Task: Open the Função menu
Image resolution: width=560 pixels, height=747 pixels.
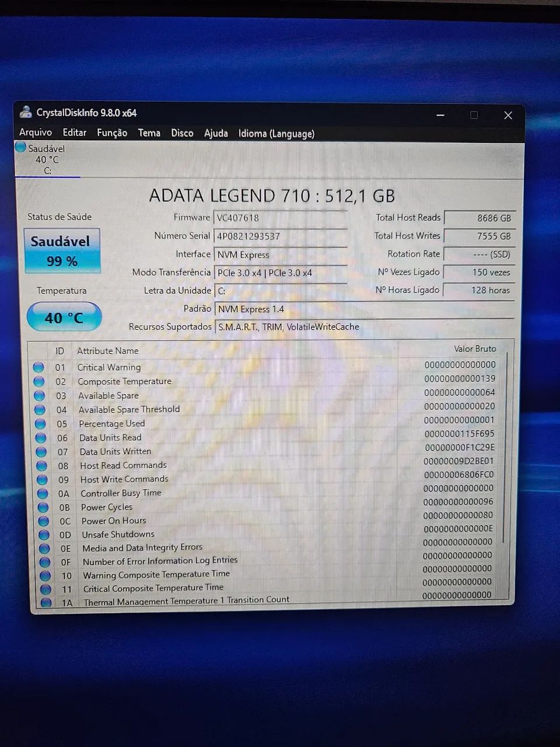Action: (x=112, y=133)
